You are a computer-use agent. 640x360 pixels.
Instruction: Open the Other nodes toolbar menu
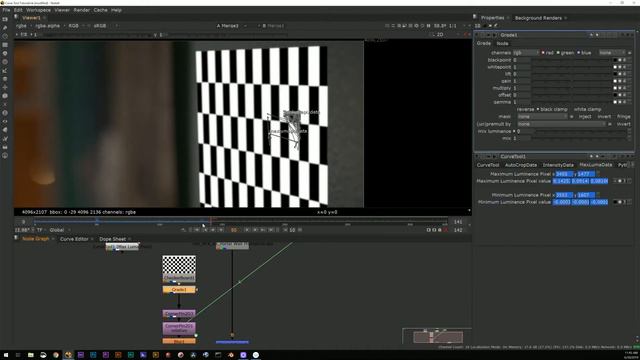5,147
